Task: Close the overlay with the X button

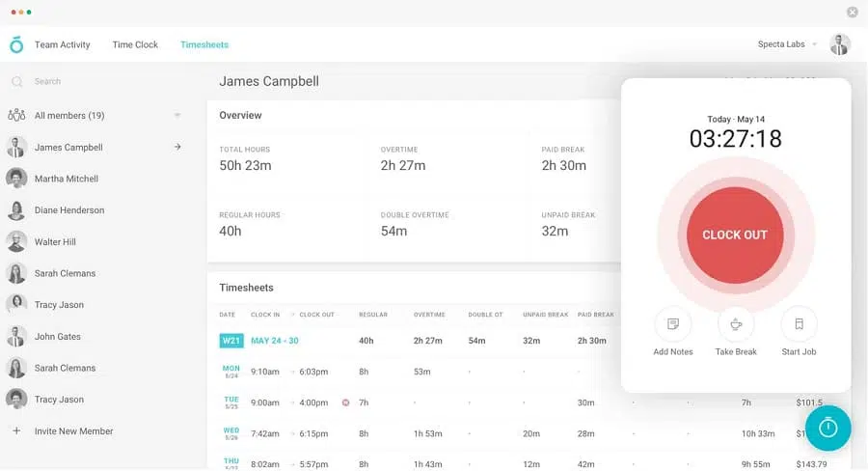Action: 853,12
